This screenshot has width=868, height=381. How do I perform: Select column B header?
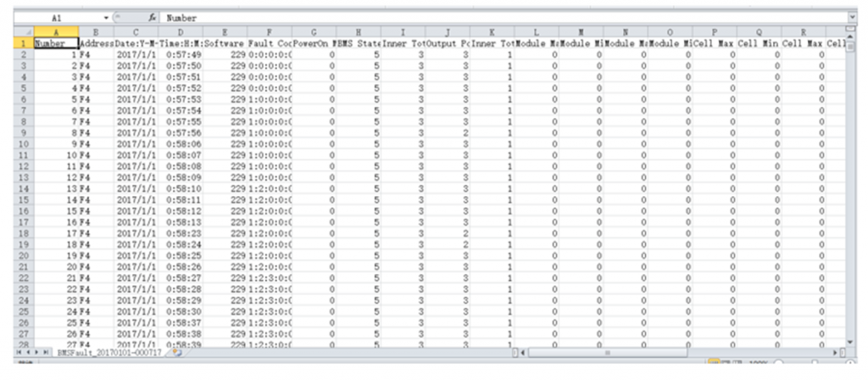(x=97, y=32)
